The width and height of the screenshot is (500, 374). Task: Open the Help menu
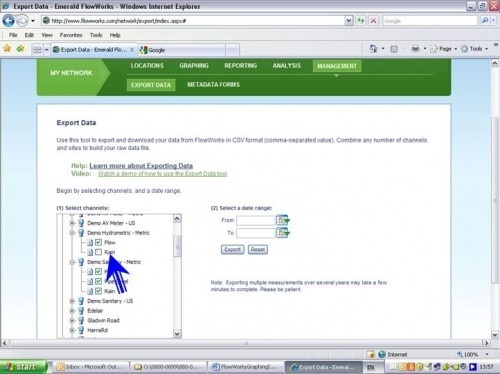click(x=115, y=35)
